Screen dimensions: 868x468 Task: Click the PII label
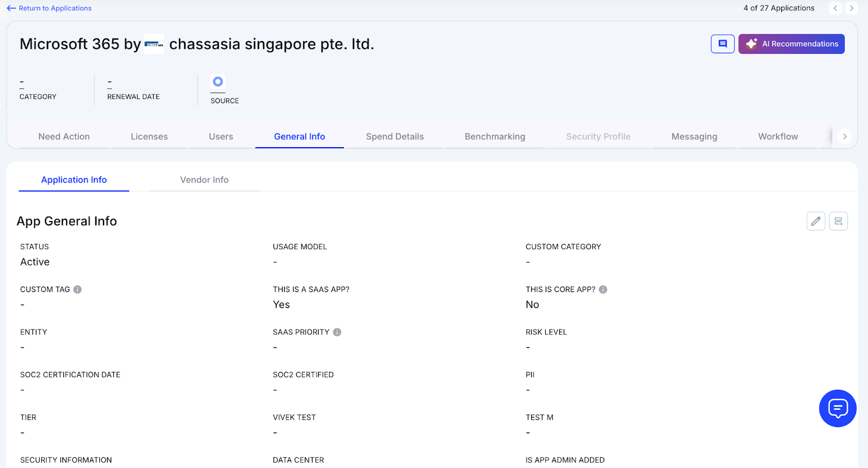pyautogui.click(x=530, y=375)
